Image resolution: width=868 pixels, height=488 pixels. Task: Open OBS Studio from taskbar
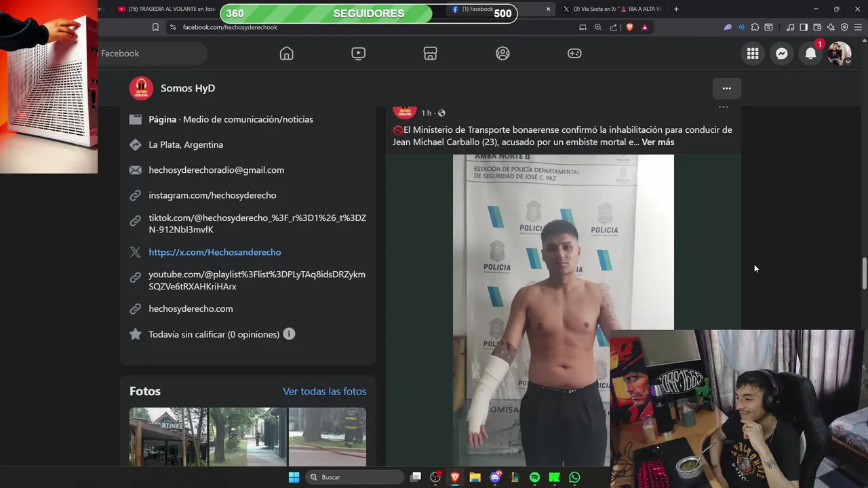[435, 477]
